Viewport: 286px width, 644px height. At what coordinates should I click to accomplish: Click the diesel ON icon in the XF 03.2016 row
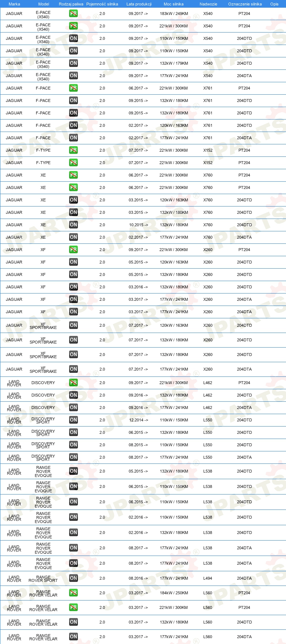coord(74,287)
